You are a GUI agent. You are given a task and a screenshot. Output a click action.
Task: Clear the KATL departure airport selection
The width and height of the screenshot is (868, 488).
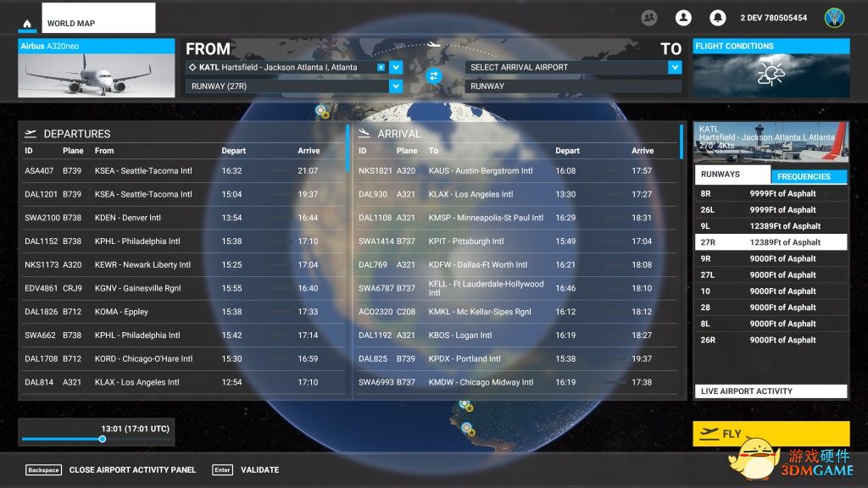[x=381, y=68]
